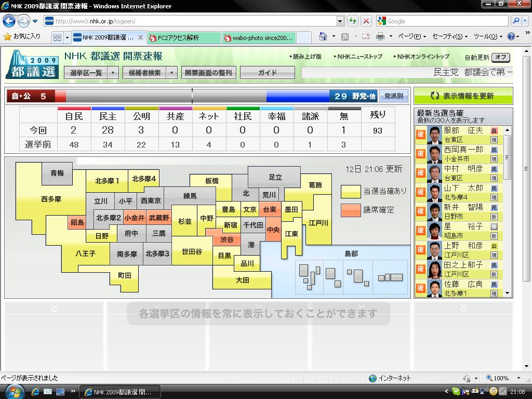Click 開票画面の整列 button
This screenshot has height=399, width=532.
[209, 73]
